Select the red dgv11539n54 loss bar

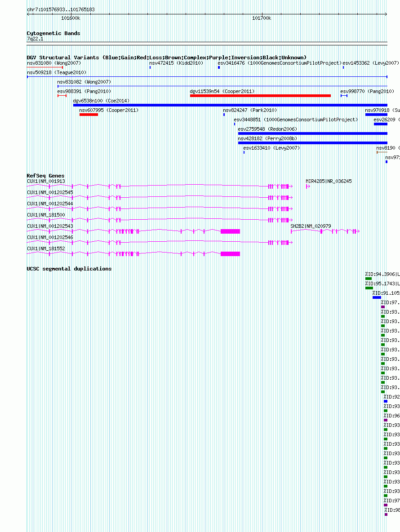[x=260, y=96]
